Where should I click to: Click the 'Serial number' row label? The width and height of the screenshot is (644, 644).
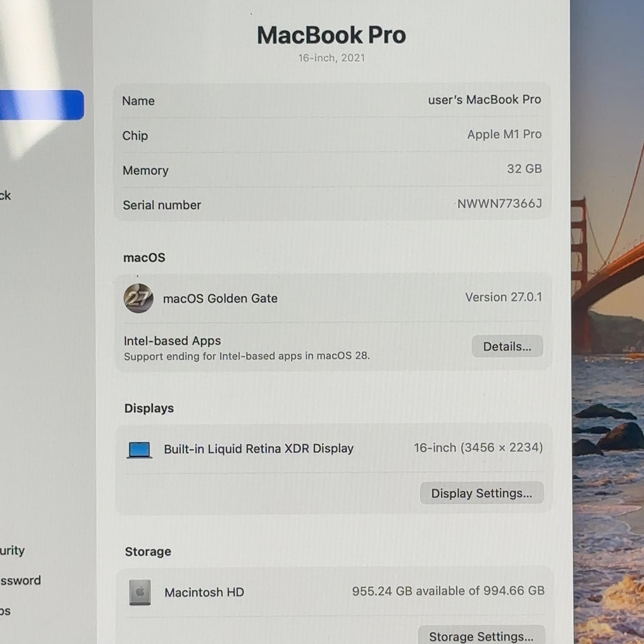pos(162,205)
